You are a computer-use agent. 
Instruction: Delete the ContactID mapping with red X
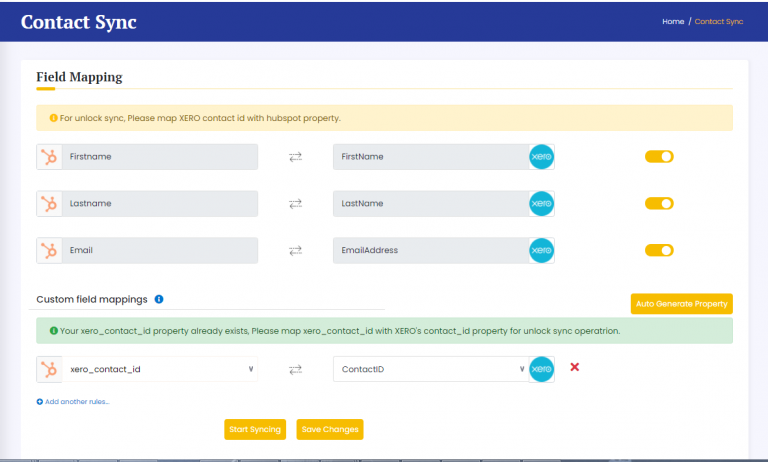575,368
